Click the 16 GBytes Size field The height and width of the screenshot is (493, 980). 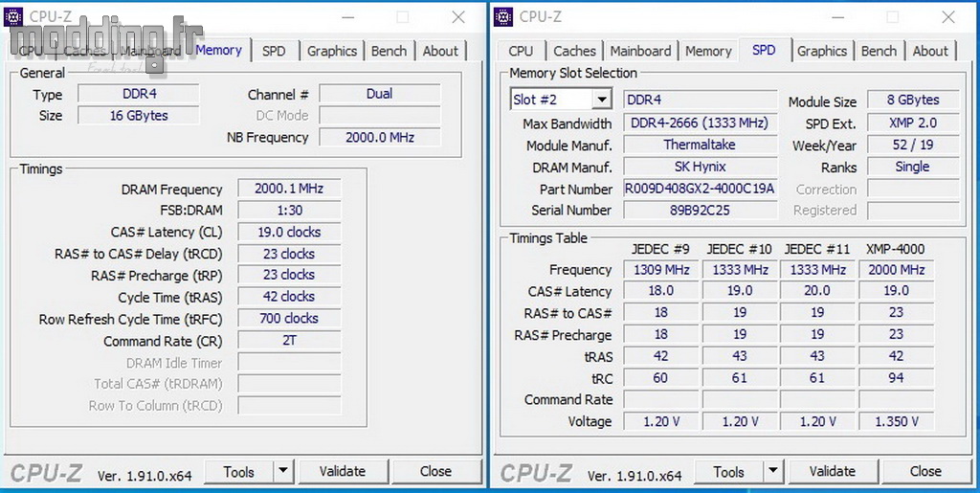139,116
